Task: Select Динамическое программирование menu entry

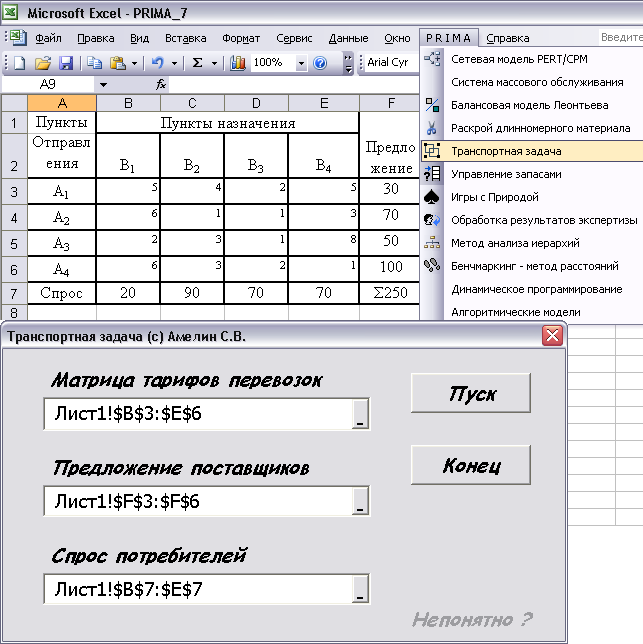Action: click(x=532, y=289)
